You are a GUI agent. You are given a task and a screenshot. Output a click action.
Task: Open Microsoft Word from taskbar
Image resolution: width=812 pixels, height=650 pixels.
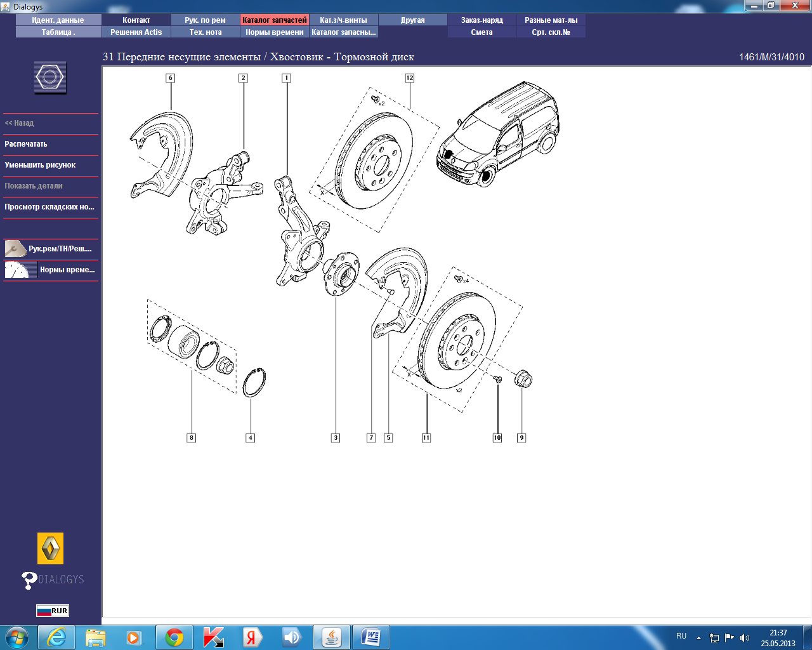[371, 637]
